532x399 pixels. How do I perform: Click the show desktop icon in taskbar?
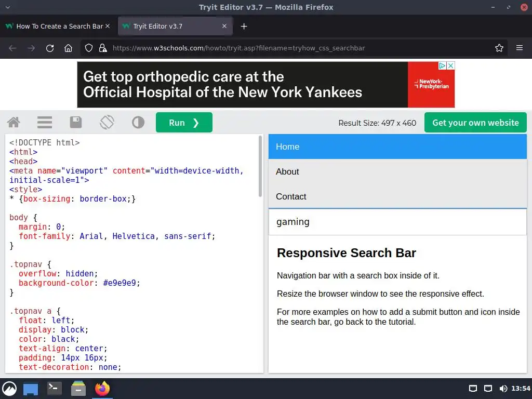(x=31, y=389)
